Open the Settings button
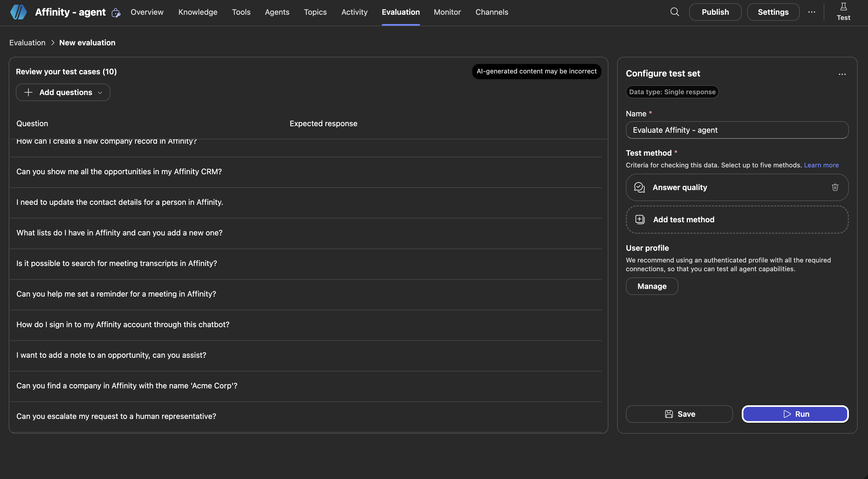868x479 pixels. [773, 12]
